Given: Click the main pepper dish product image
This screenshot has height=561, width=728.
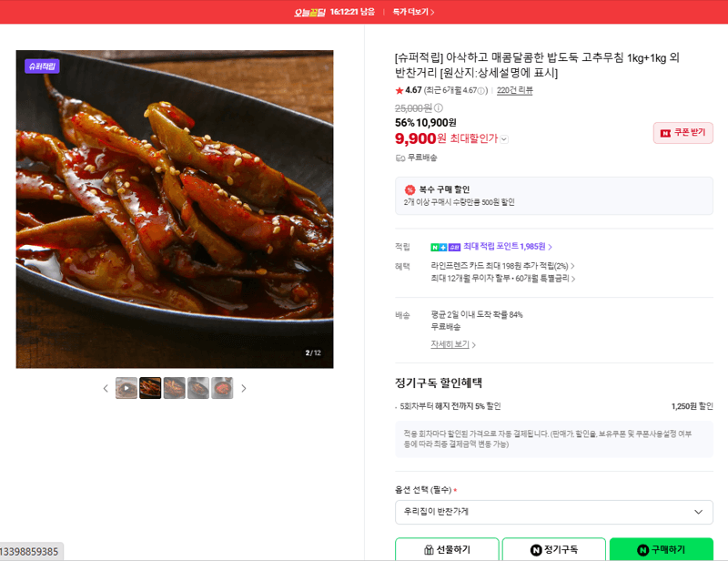Looking at the screenshot, I should pos(175,209).
